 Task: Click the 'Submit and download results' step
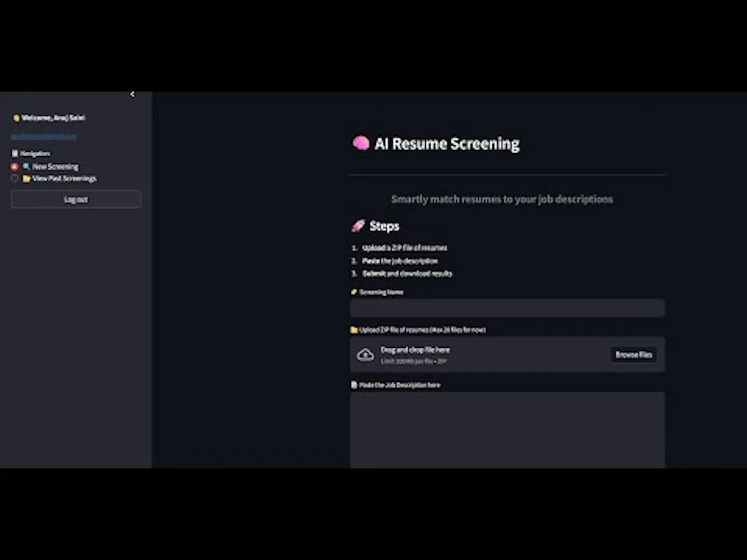pos(407,274)
